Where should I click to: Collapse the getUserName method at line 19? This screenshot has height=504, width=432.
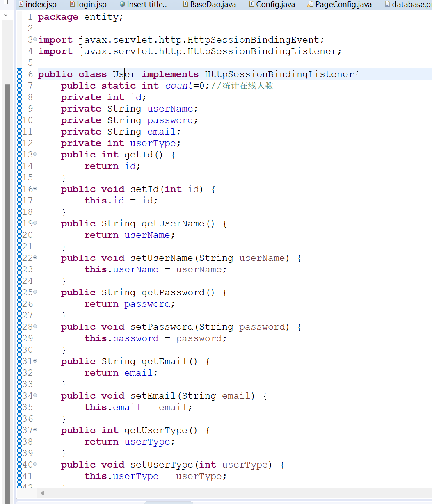(x=35, y=223)
